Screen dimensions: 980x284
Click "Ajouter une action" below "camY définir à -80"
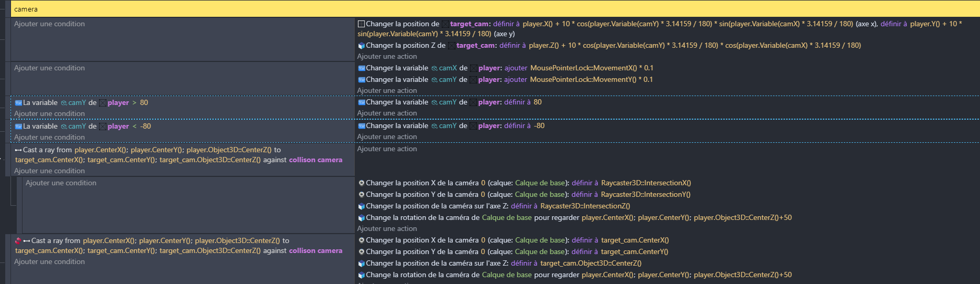(387, 137)
